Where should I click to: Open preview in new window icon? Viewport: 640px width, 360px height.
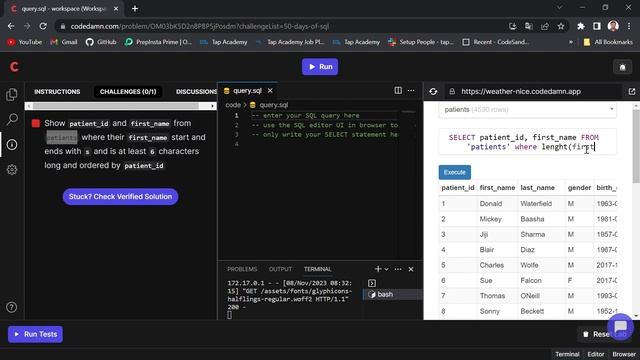pyautogui.click(x=632, y=91)
